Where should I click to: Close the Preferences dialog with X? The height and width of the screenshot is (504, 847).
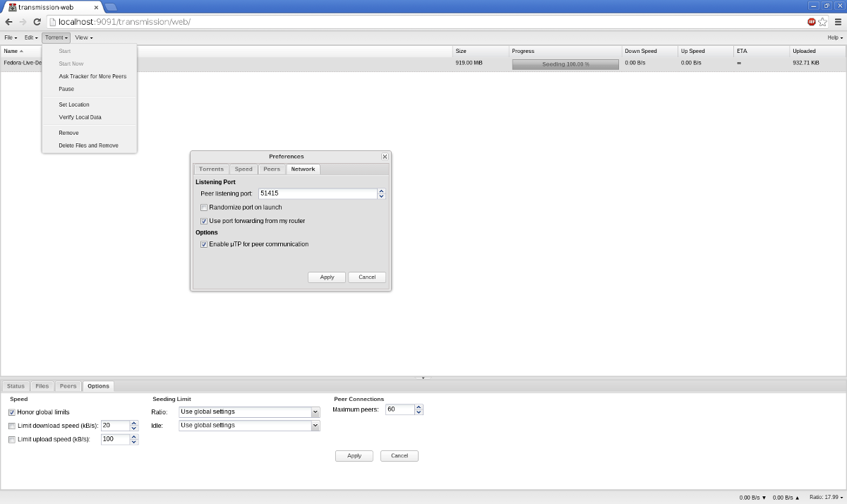[385, 157]
